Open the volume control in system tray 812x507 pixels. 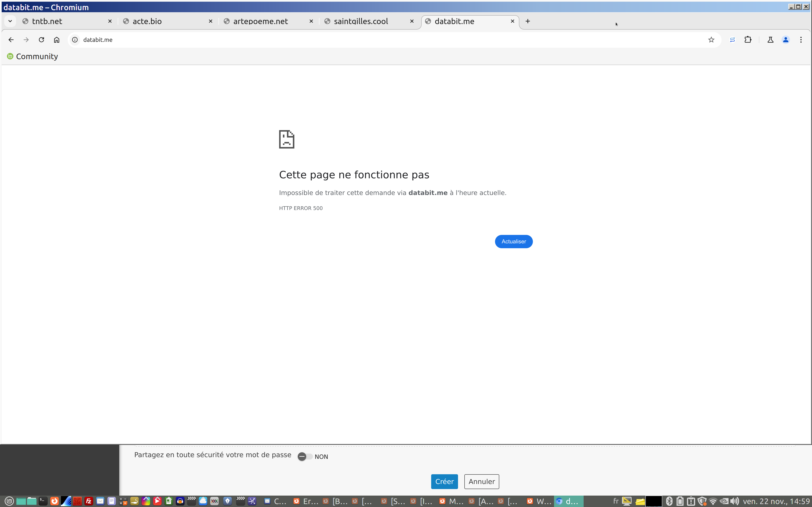pyautogui.click(x=734, y=501)
